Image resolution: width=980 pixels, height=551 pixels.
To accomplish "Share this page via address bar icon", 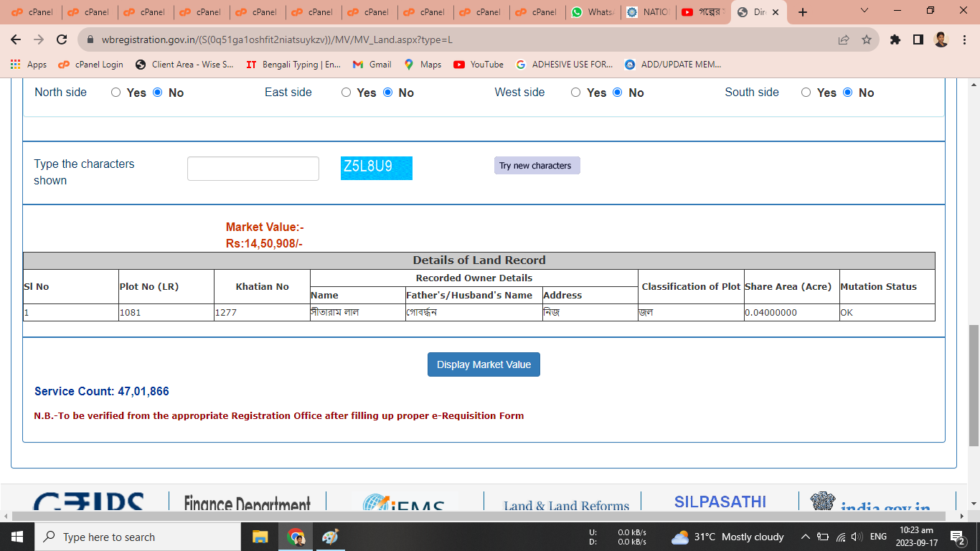I will (x=844, y=39).
